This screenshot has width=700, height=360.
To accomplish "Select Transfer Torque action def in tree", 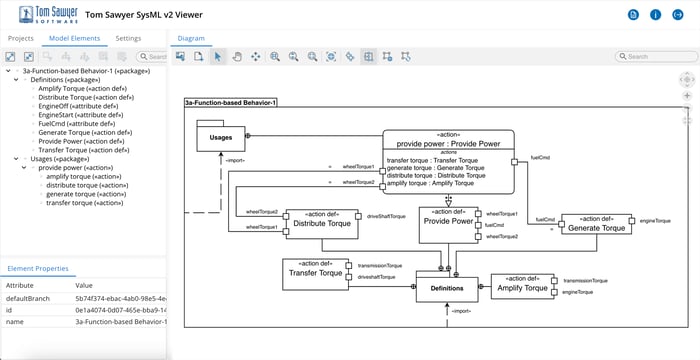I will click(84, 150).
